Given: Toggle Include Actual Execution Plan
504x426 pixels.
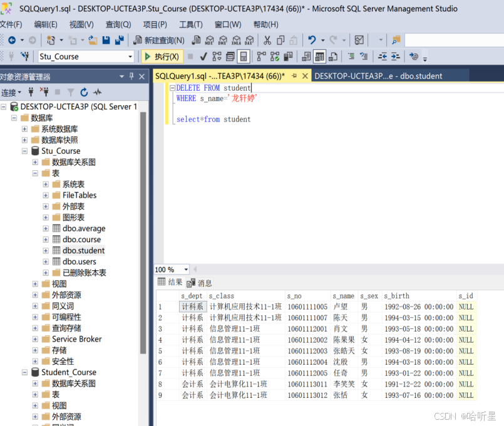Looking at the screenshot, I should 261,56.
